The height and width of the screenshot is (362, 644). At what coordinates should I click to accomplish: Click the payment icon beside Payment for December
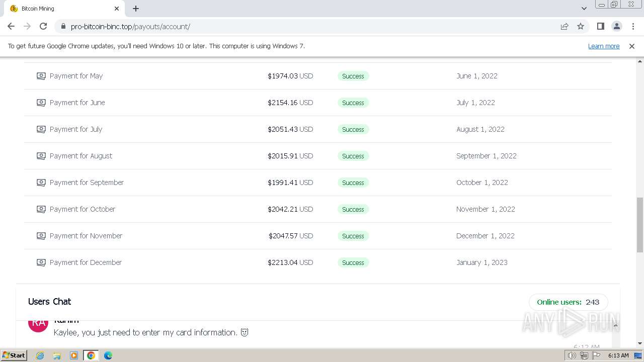point(41,262)
